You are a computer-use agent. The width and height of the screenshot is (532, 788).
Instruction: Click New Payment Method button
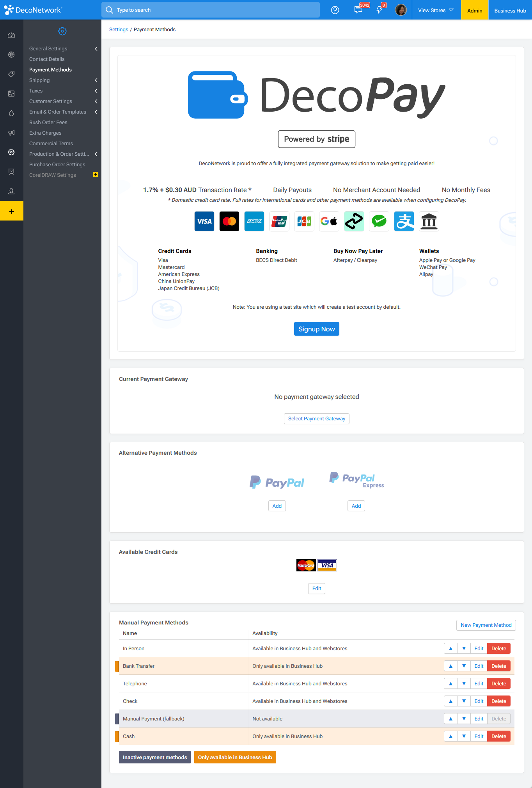coord(486,625)
